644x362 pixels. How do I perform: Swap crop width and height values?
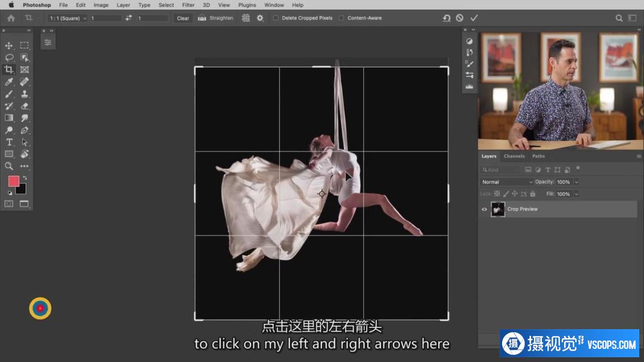pyautogui.click(x=129, y=18)
